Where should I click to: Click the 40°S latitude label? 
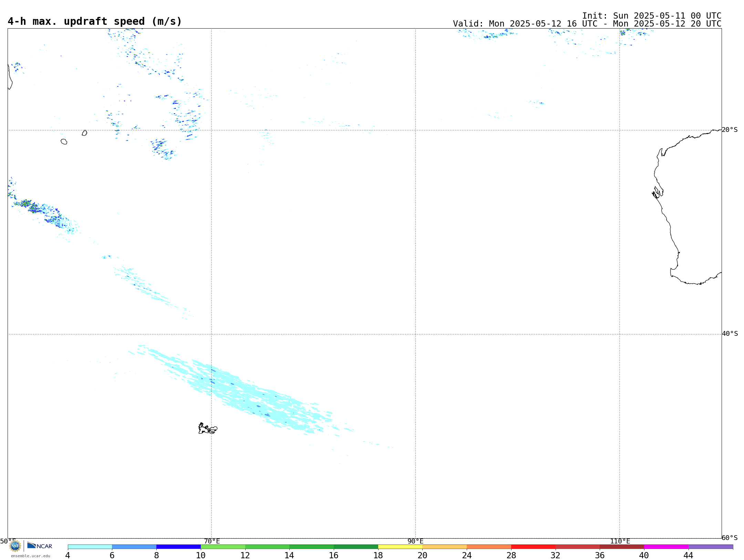click(x=730, y=333)
